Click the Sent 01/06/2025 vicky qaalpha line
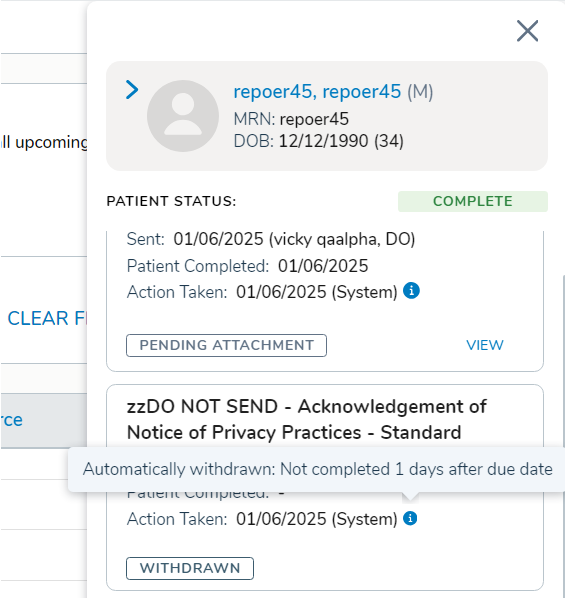This screenshot has height=598, width=565. [x=271, y=239]
